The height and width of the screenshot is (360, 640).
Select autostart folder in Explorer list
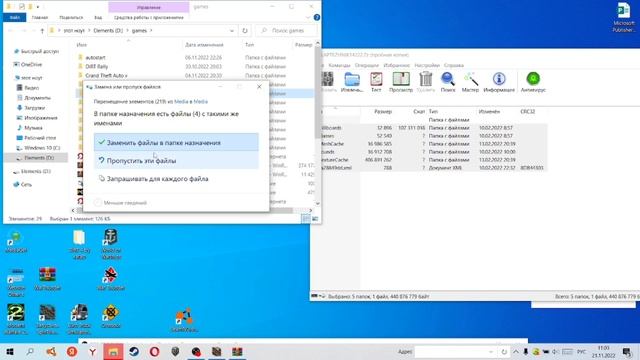pos(95,58)
